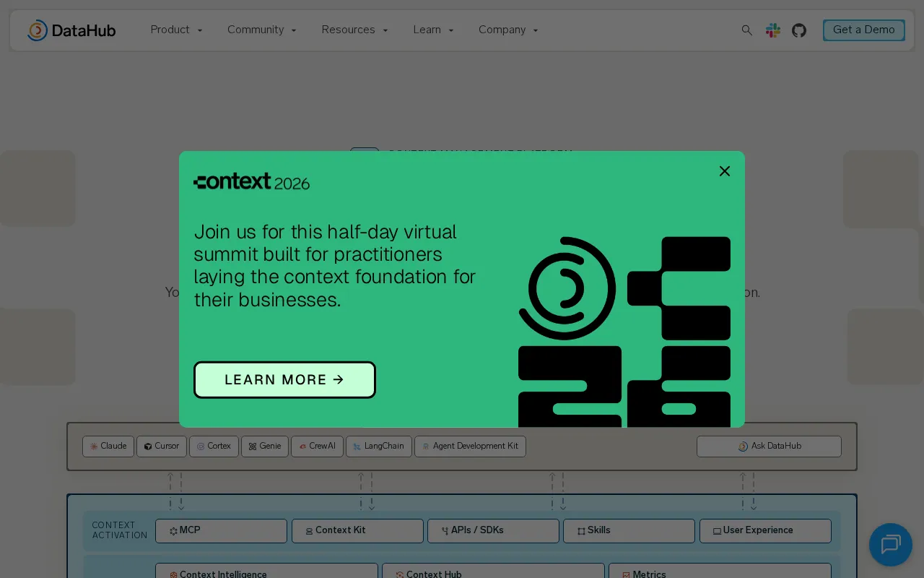Click the Context Intelligence box

[266, 571]
